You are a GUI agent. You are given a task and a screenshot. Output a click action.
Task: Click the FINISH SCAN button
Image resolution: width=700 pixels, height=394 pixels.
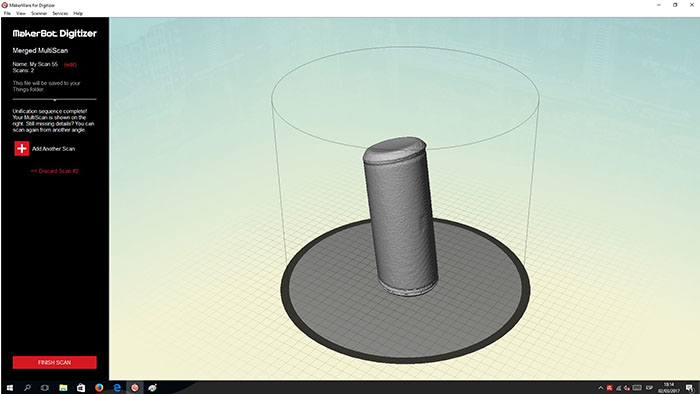point(54,362)
